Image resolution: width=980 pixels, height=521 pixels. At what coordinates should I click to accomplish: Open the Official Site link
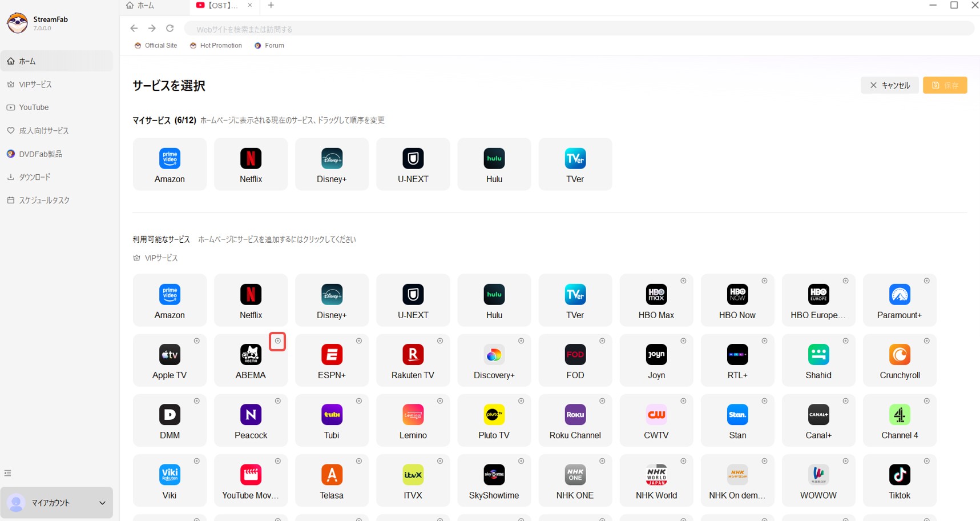[x=155, y=45]
